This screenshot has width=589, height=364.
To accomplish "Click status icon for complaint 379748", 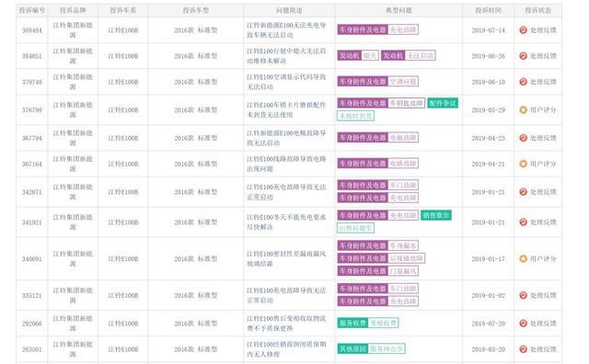I will coord(523,82).
